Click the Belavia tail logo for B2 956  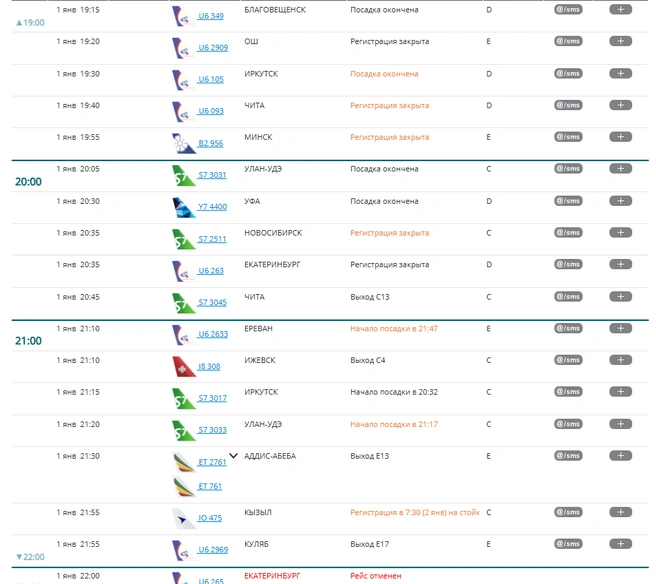pos(183,143)
